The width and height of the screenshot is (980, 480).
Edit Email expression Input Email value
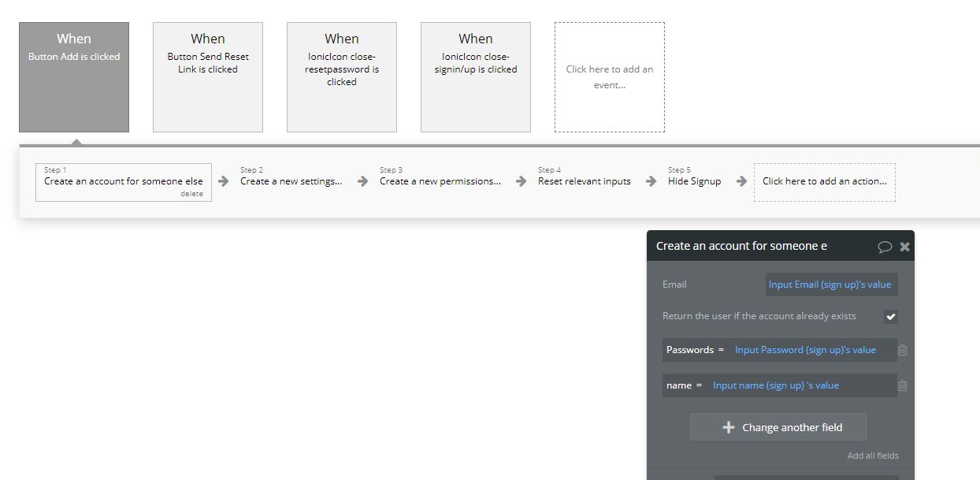point(831,285)
